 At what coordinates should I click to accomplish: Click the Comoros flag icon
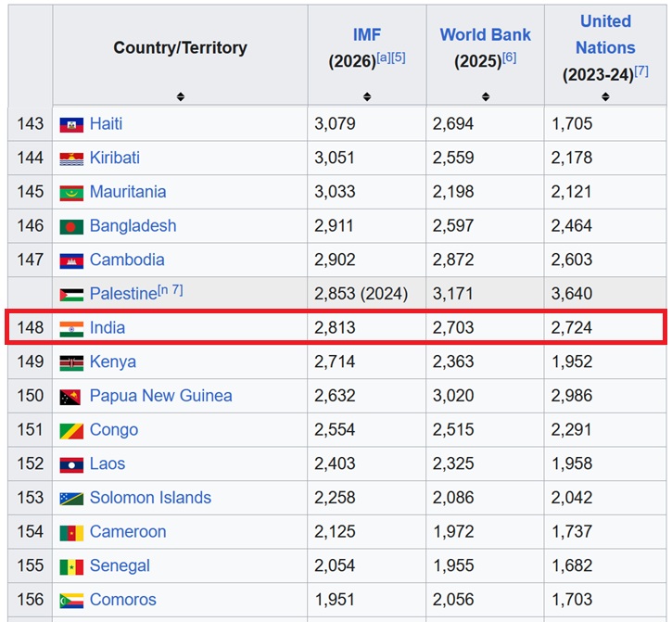click(x=71, y=601)
